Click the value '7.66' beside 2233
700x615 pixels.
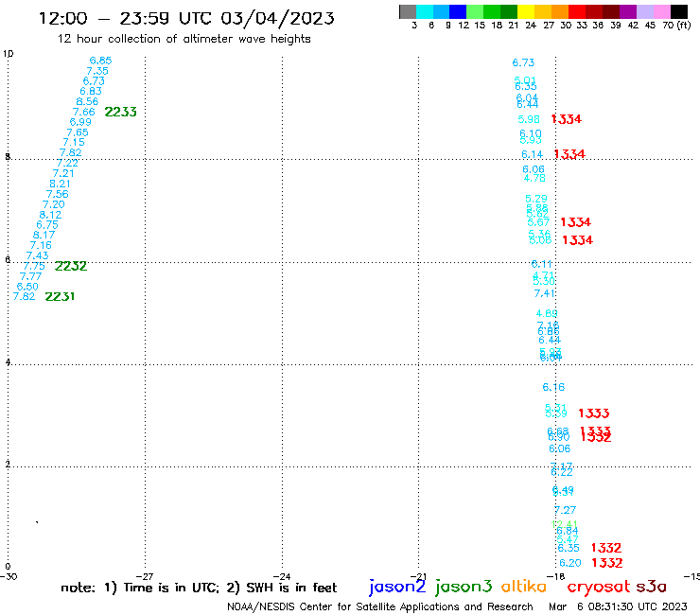point(84,112)
